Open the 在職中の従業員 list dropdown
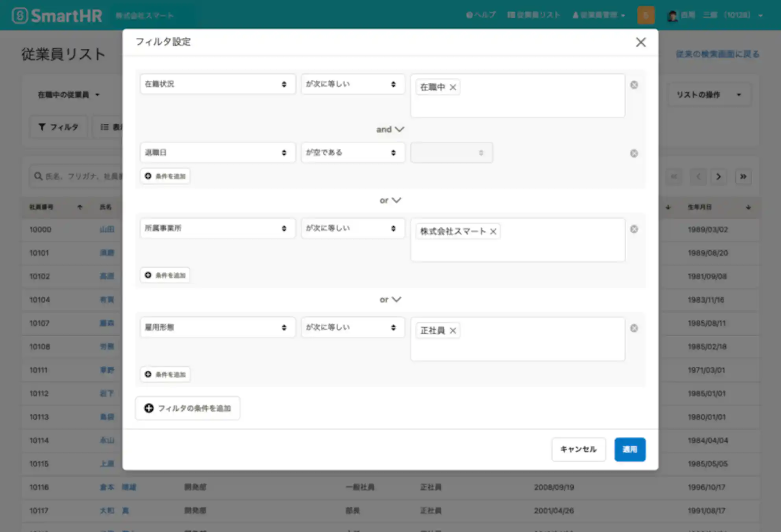The height and width of the screenshot is (532, 781). [68, 94]
